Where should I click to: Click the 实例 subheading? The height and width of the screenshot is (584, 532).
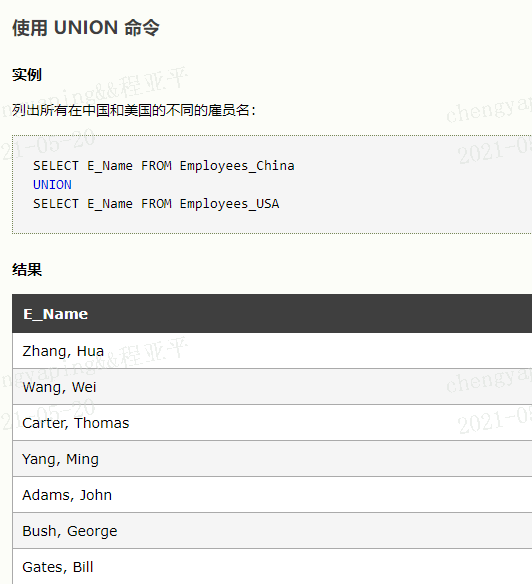click(27, 75)
